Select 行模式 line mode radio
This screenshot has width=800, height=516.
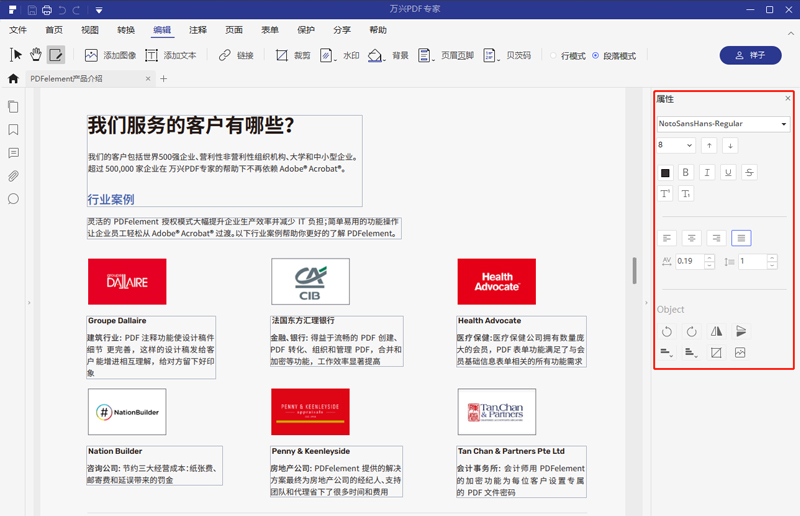pyautogui.click(x=567, y=56)
